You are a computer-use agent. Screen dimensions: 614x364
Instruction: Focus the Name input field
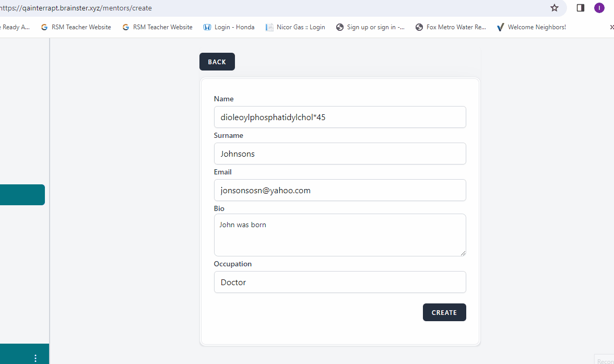click(x=340, y=117)
